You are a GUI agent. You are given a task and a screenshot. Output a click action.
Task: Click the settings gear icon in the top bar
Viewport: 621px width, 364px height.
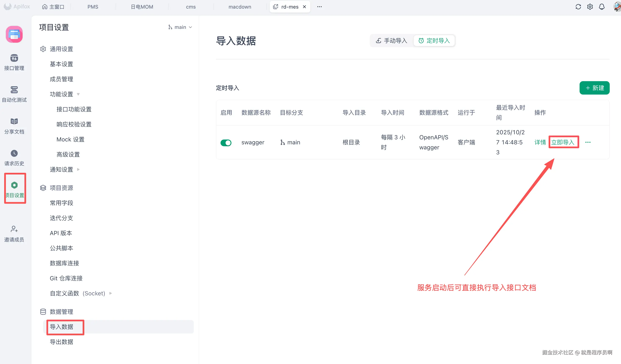[x=590, y=7]
